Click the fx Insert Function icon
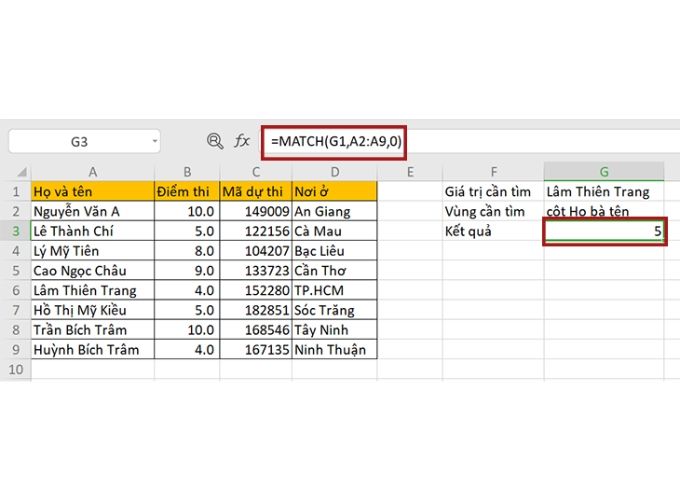680x500 pixels. (x=242, y=142)
